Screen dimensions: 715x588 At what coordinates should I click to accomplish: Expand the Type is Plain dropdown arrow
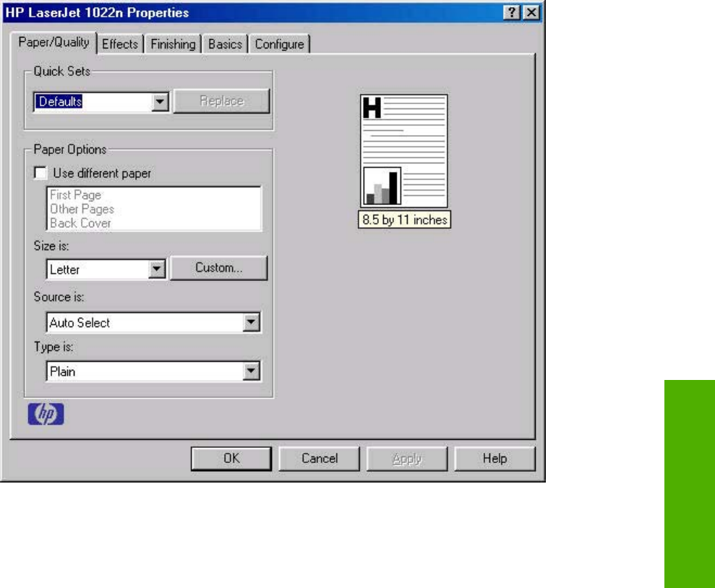tap(251, 371)
